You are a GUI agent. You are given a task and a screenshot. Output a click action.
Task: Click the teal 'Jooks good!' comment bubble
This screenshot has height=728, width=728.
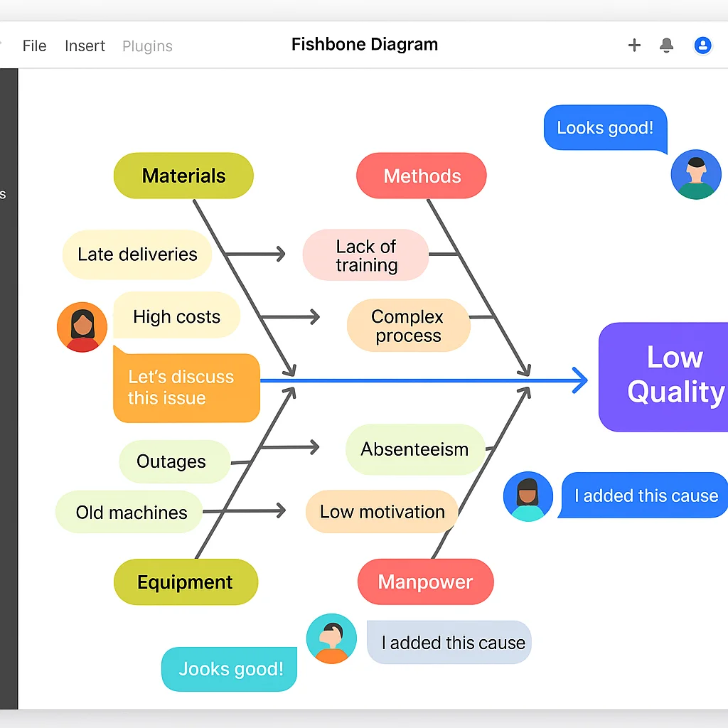coord(229,669)
